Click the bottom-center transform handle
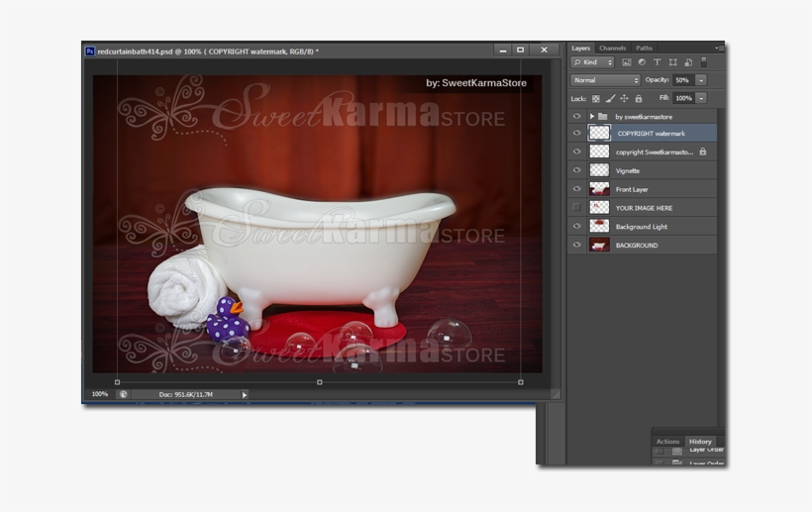Viewport: 812px width, 512px height. coord(320,382)
